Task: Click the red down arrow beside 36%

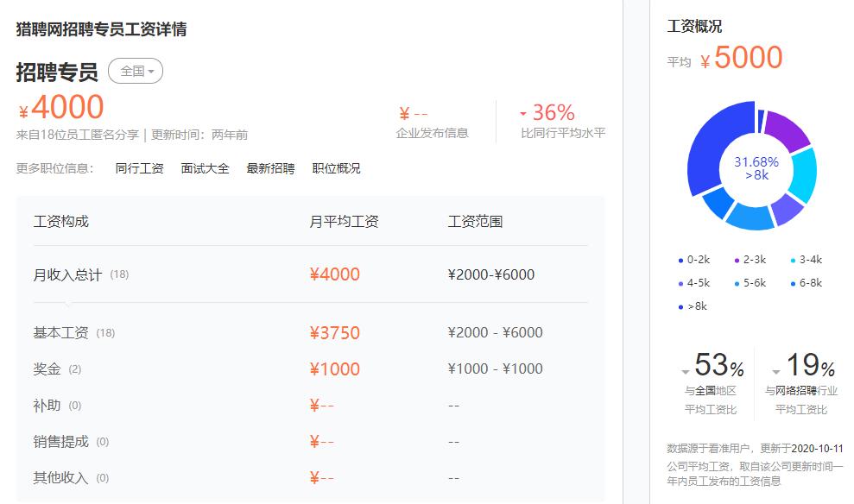Action: 522,111
